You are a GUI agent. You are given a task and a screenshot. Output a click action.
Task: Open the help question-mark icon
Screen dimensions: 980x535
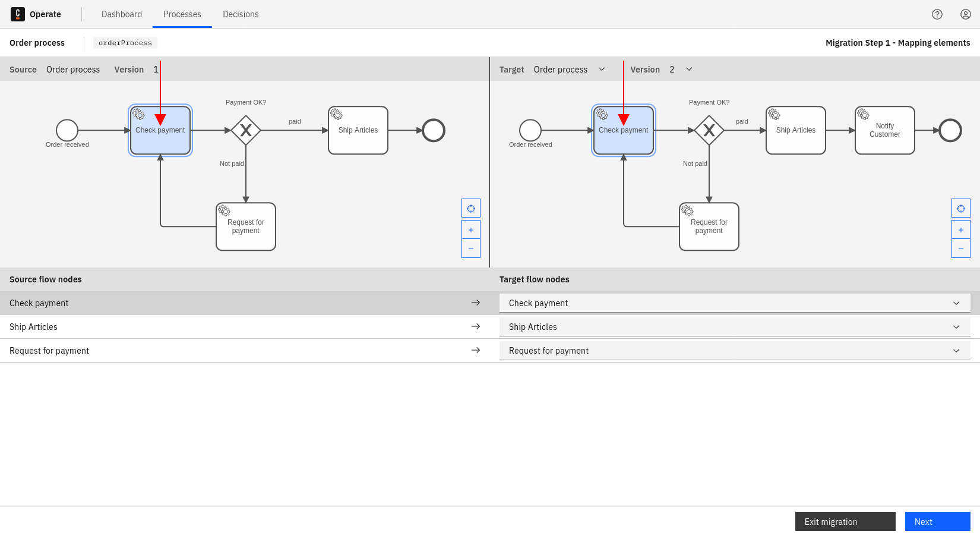(x=937, y=14)
